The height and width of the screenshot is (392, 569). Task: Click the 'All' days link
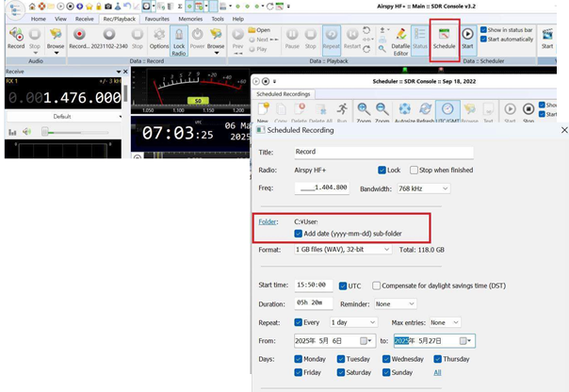[436, 372]
